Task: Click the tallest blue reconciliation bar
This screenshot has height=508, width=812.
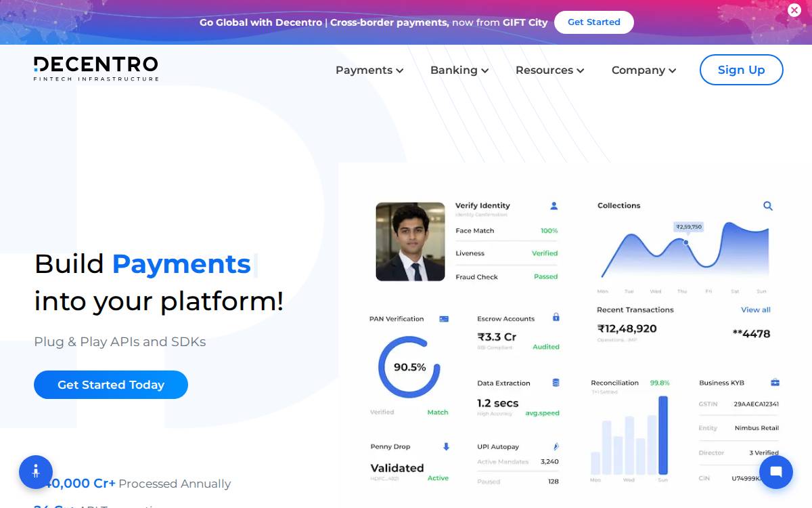Action: (663, 436)
